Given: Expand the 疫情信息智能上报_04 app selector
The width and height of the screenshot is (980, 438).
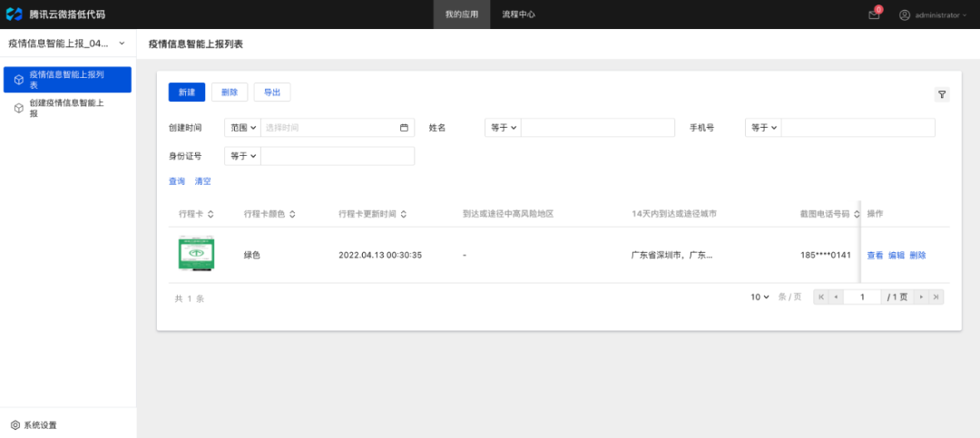Looking at the screenshot, I should [66, 44].
